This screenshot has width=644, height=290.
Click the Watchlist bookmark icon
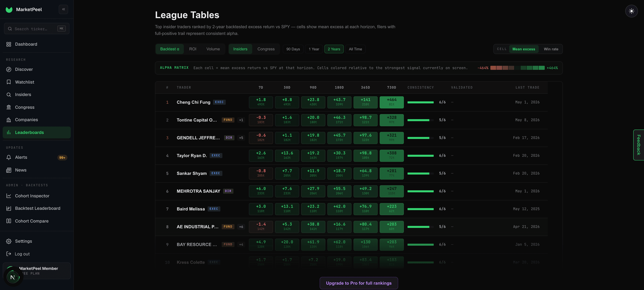(x=9, y=82)
